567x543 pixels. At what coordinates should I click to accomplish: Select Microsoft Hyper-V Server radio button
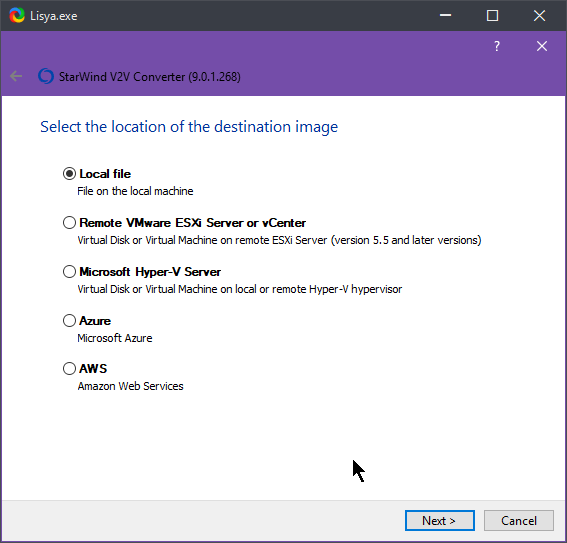point(69,272)
